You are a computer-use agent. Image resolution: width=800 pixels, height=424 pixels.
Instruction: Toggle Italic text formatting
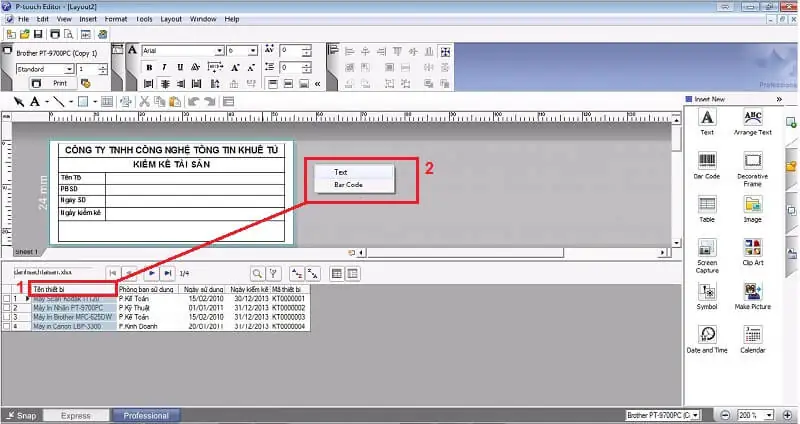click(164, 67)
